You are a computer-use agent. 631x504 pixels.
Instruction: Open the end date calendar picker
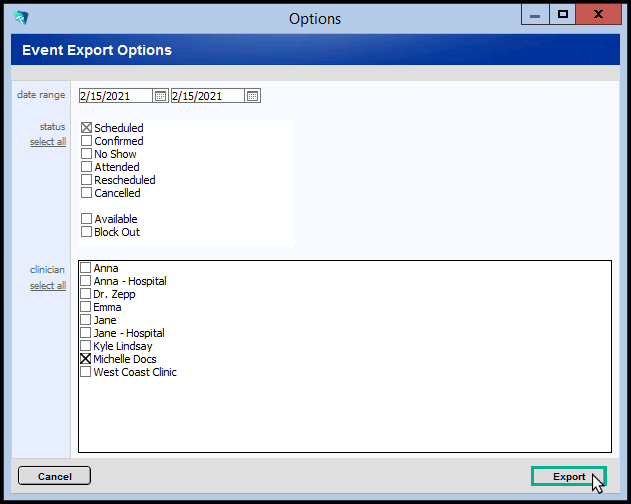(x=253, y=96)
